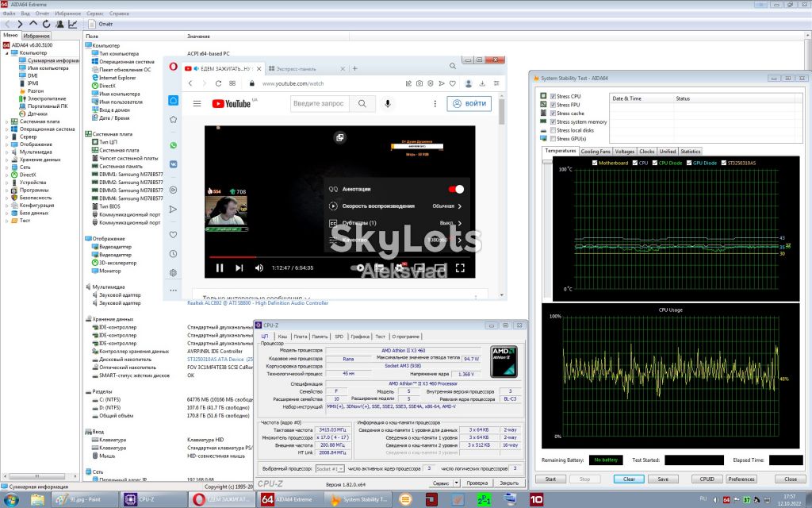Open Субтитры subtitles submenu
The image size is (812, 508).
[x=396, y=223]
